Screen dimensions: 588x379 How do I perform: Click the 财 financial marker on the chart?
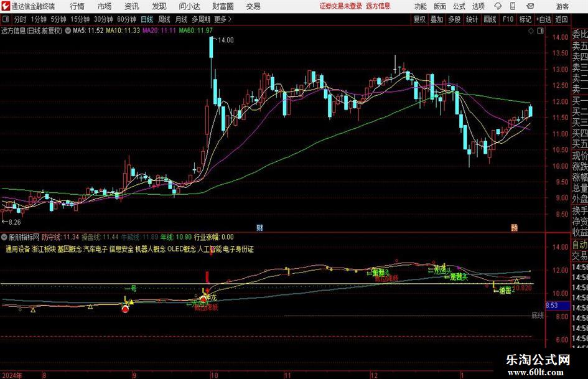click(x=259, y=227)
